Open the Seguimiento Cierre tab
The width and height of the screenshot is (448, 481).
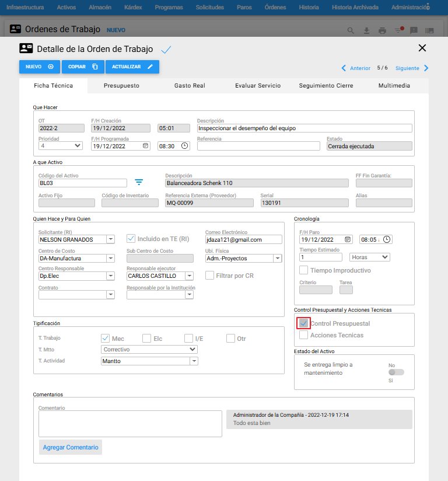326,86
